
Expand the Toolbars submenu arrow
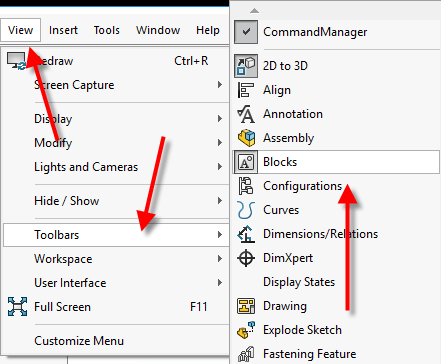coord(220,235)
